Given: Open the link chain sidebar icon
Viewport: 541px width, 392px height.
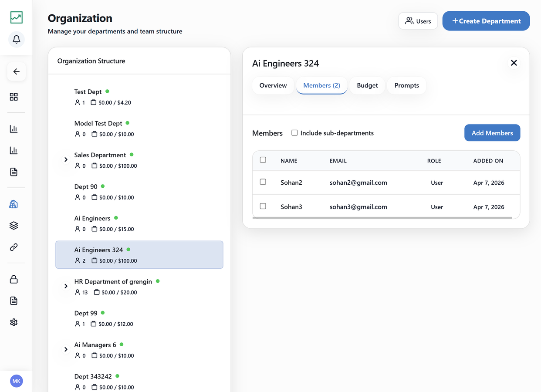Looking at the screenshot, I should 14,247.
